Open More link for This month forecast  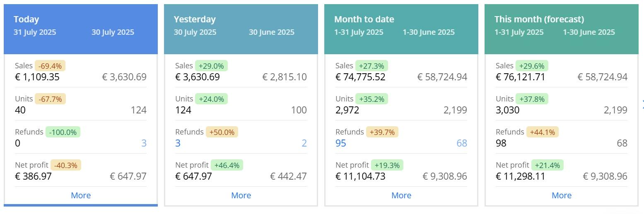562,195
